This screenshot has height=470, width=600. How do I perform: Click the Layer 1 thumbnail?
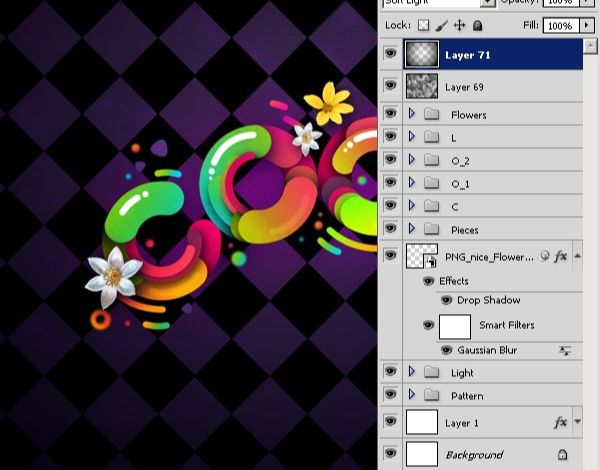point(422,422)
